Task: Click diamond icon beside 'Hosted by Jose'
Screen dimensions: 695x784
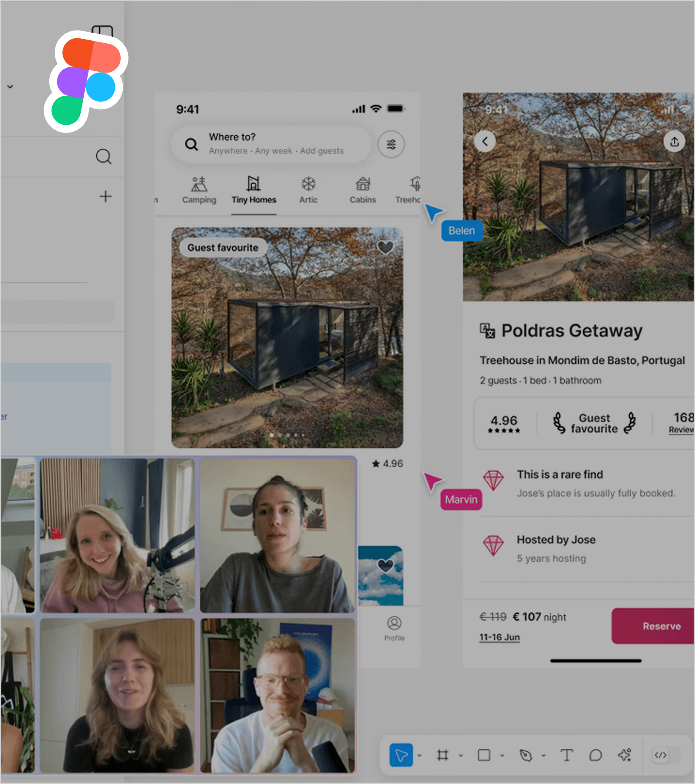Action: [493, 546]
